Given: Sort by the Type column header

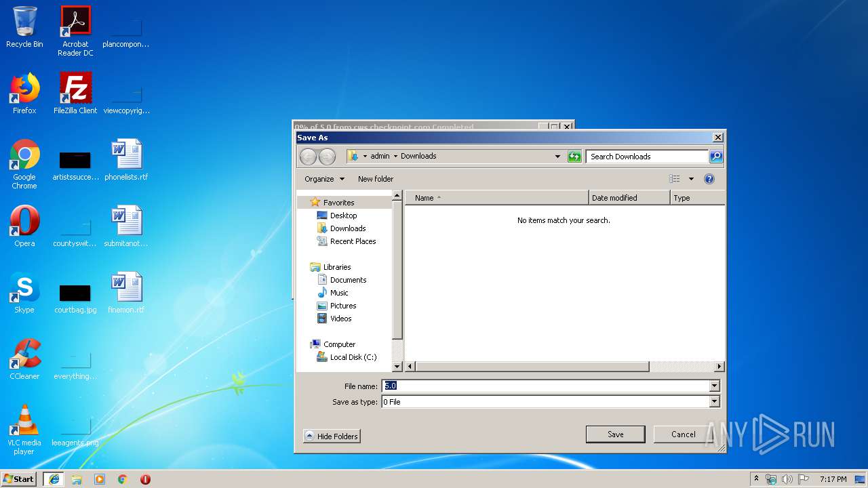Looking at the screenshot, I should pos(697,198).
